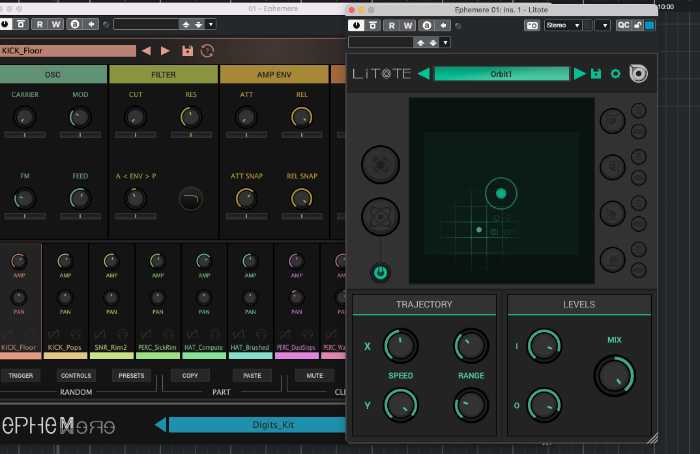Click the PRESETS button

[x=131, y=375]
